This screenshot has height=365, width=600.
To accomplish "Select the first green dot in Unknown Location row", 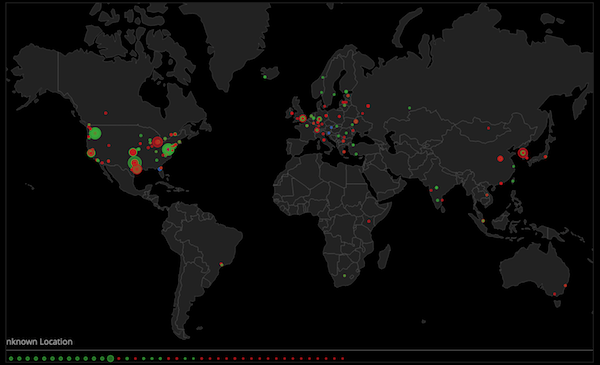I will 11,358.
